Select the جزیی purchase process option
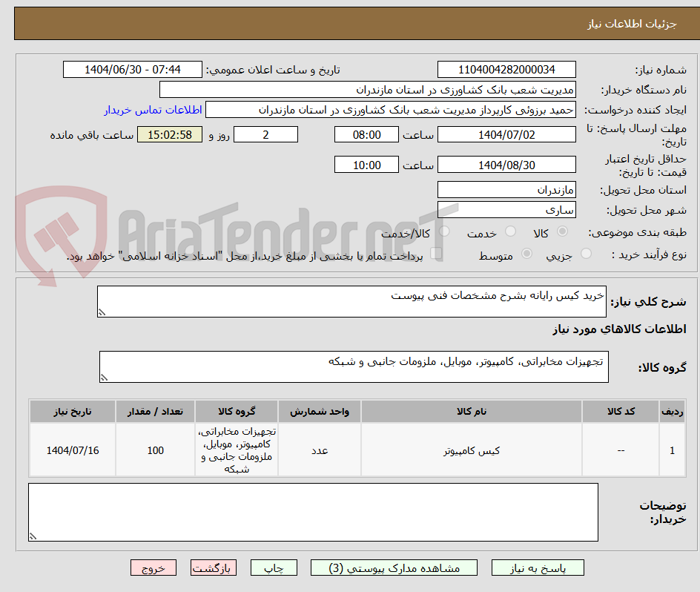 coord(586,251)
